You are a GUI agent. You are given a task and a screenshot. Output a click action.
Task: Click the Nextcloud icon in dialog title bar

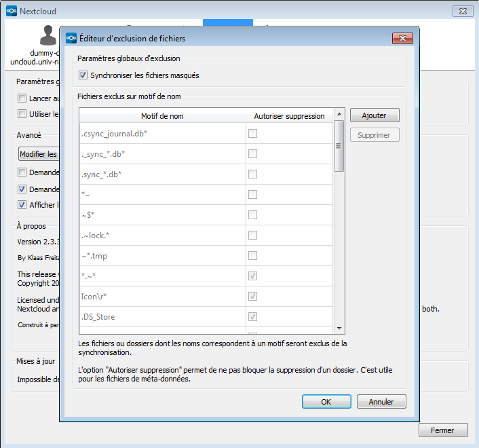coord(70,39)
